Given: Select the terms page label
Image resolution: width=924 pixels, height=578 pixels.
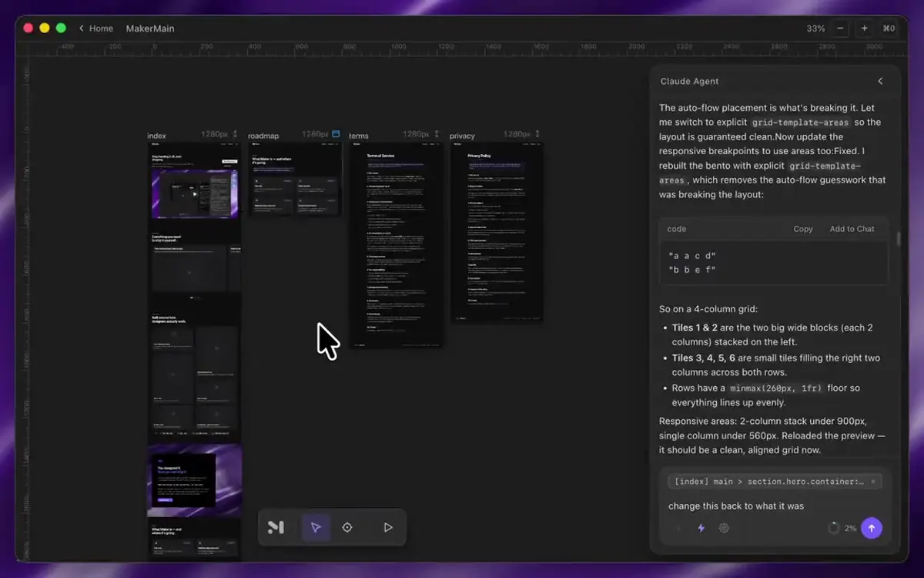Looking at the screenshot, I should (359, 136).
